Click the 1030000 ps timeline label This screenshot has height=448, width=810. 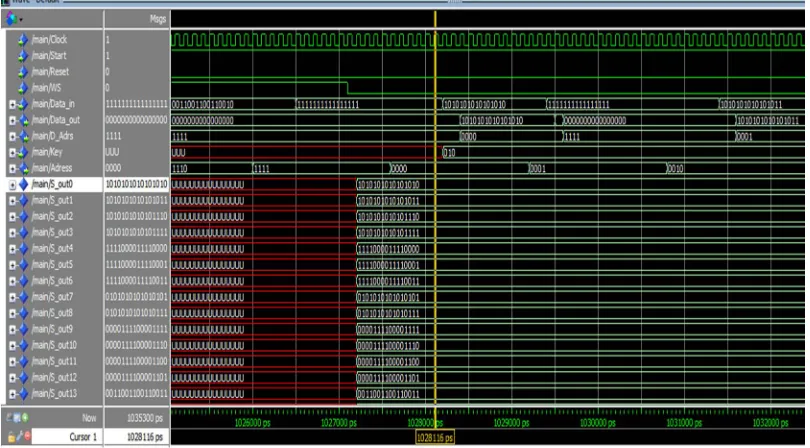(598, 423)
